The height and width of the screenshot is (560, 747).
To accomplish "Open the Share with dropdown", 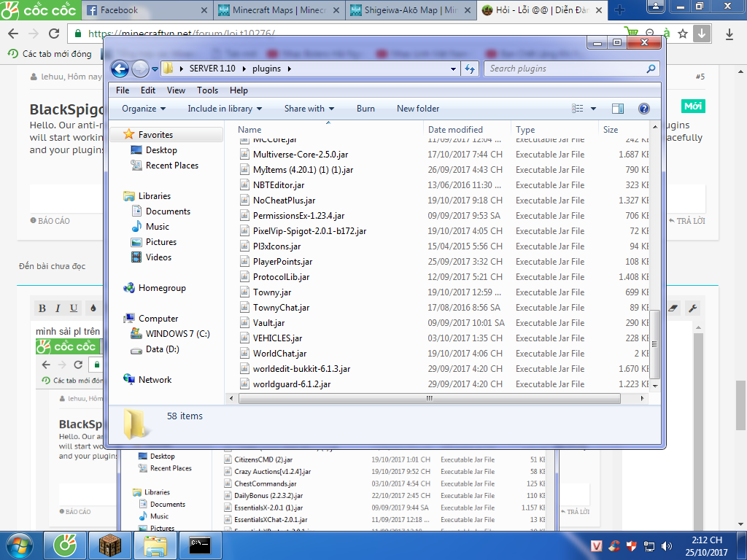I will pyautogui.click(x=309, y=109).
